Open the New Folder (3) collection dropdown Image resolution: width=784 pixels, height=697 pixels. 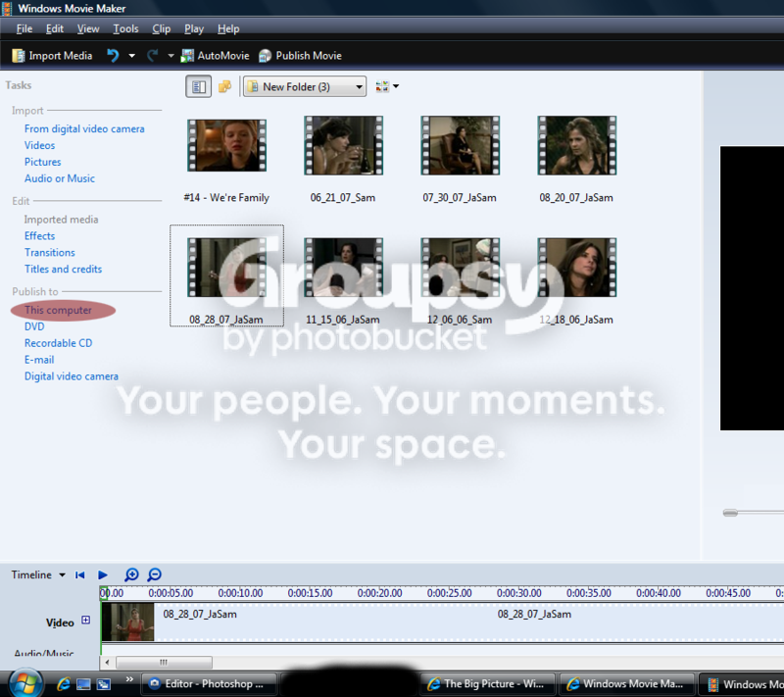tap(305, 86)
